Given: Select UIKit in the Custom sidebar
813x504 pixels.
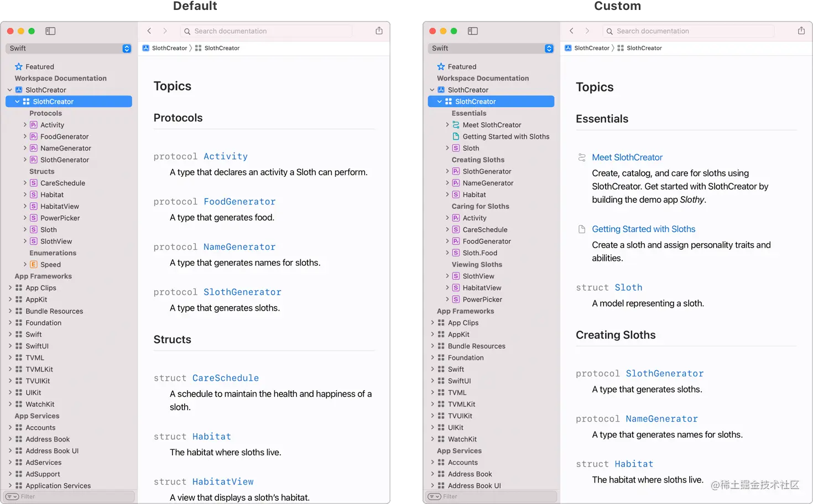Looking at the screenshot, I should (x=456, y=428).
